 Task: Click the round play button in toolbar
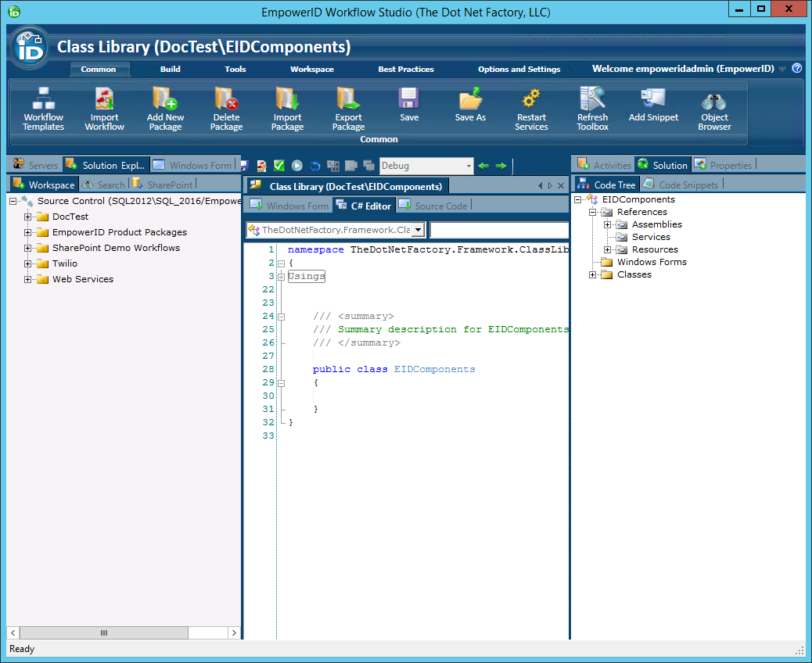[297, 166]
